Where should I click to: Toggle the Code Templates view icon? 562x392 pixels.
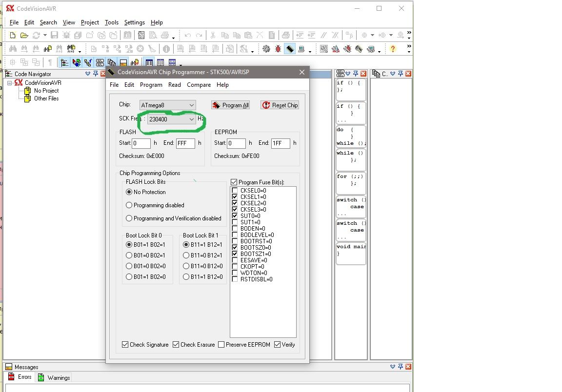point(100,63)
